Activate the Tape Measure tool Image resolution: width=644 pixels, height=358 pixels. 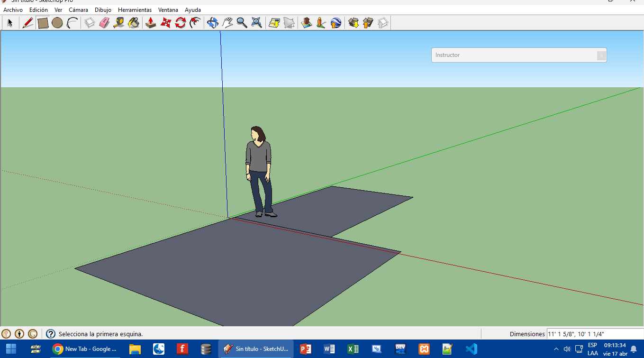(119, 23)
